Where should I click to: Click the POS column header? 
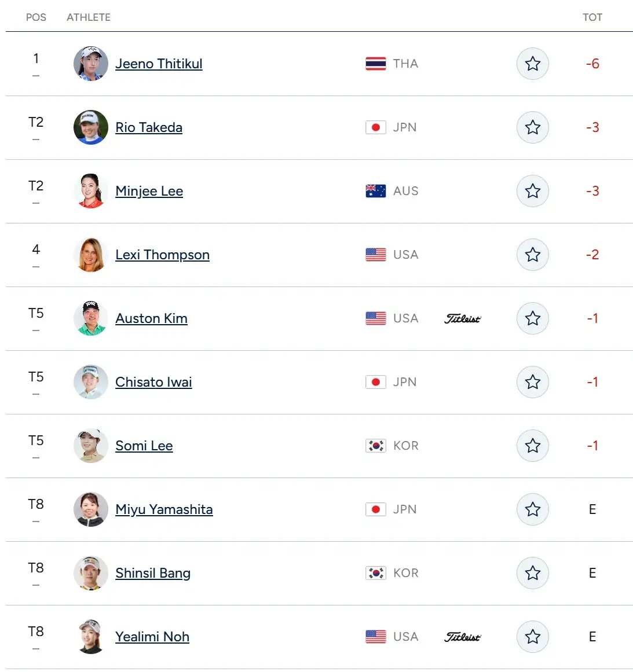point(36,17)
